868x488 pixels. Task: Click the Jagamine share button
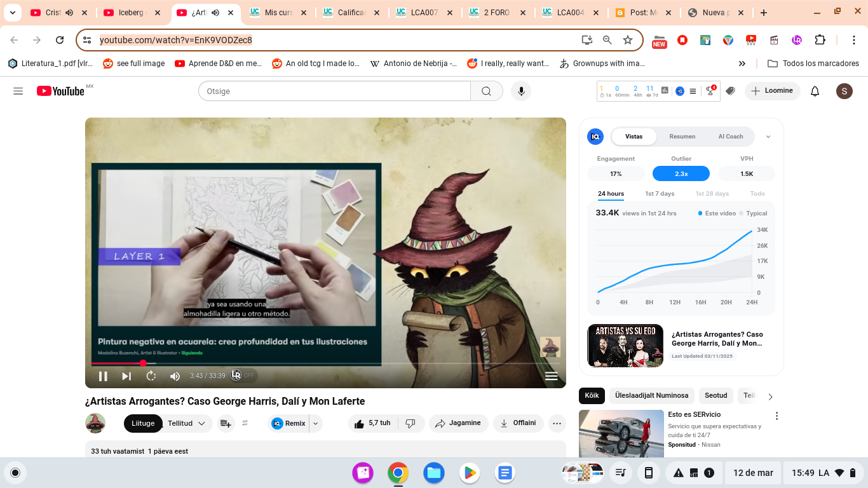click(x=459, y=423)
